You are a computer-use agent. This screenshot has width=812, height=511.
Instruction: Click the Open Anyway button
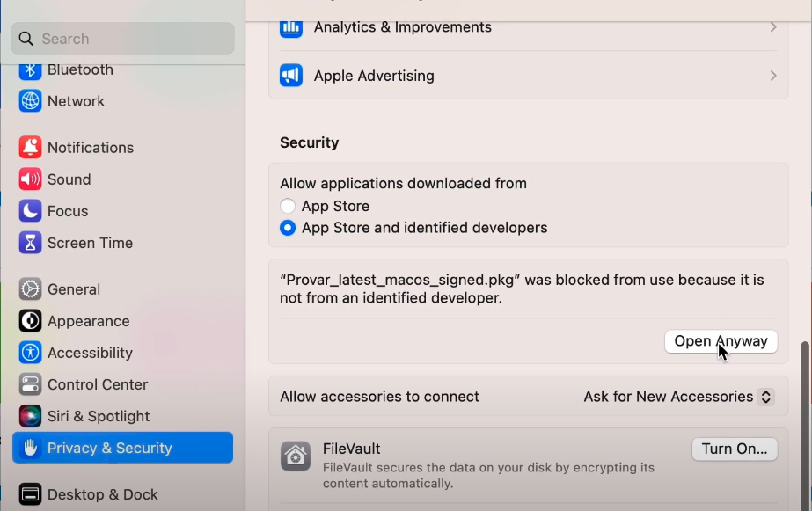(721, 341)
